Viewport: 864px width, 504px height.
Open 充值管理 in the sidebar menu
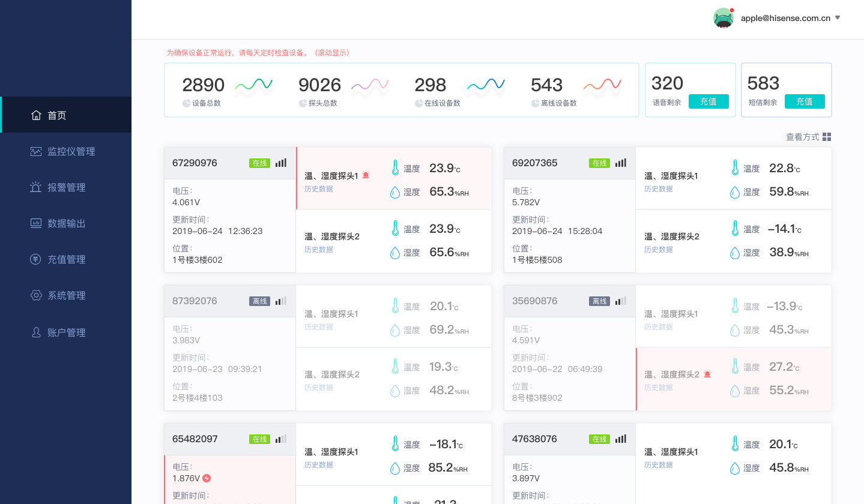click(35, 259)
